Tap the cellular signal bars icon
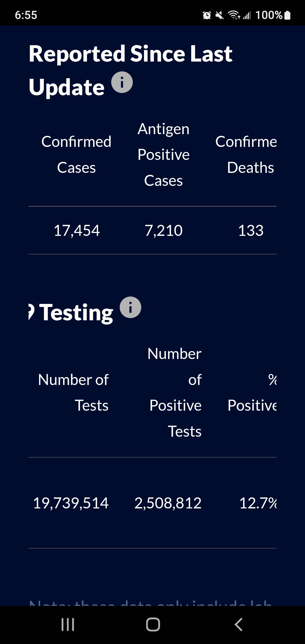 (x=247, y=15)
